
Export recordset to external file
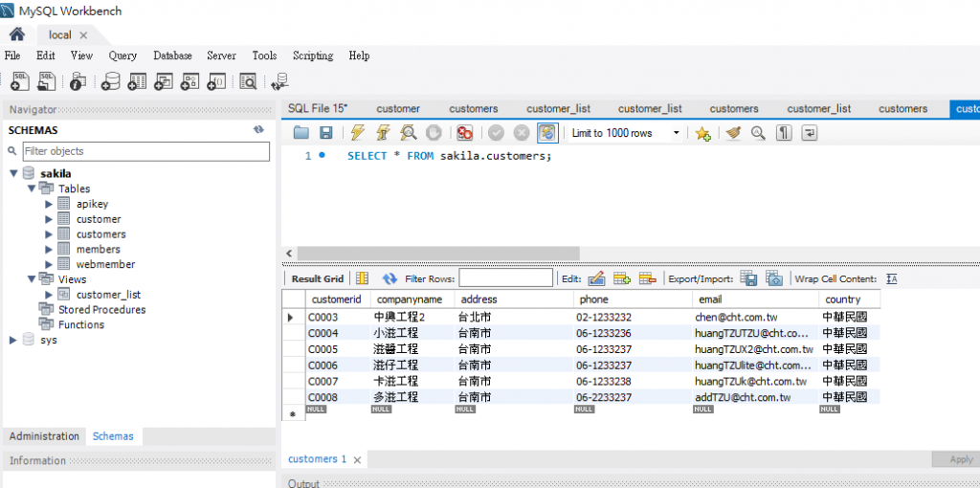pos(748,278)
